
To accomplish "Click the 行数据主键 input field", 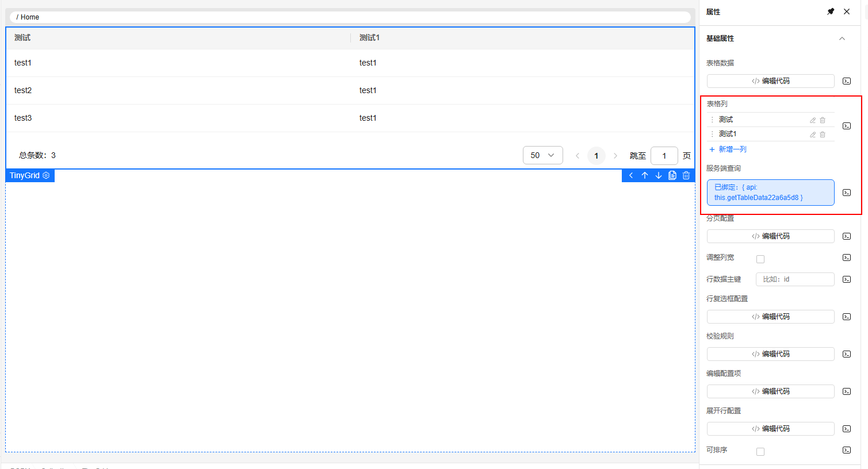I will pos(795,279).
